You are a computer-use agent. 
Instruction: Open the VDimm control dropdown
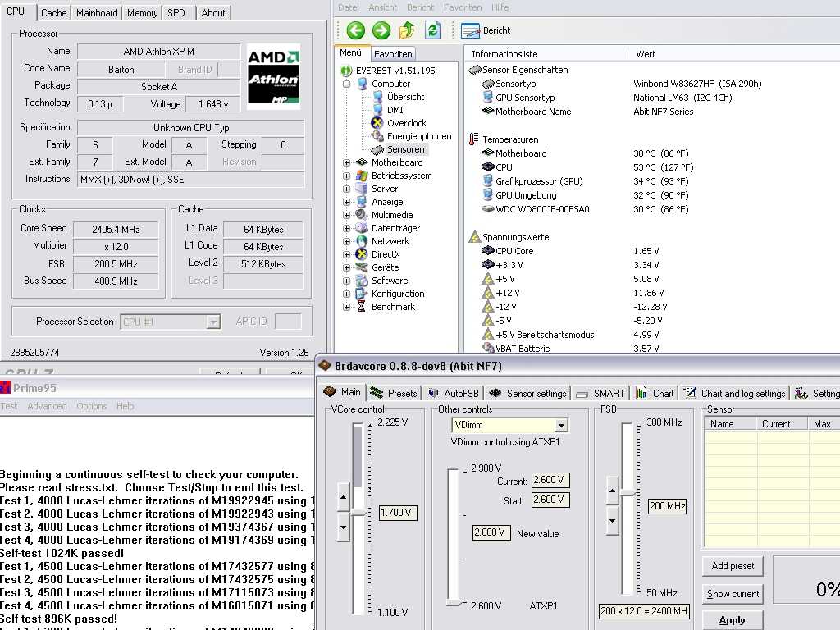(x=561, y=426)
